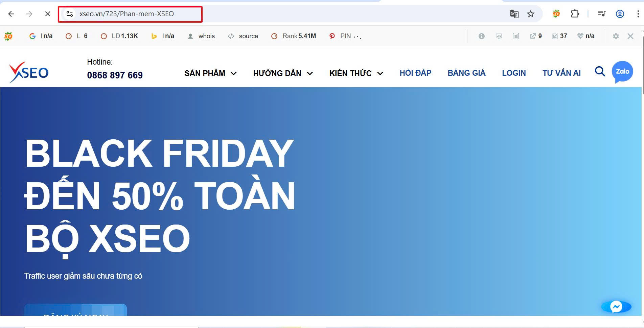Open the Facebook Messenger chat bubble
This screenshot has height=328, width=644.
click(617, 307)
